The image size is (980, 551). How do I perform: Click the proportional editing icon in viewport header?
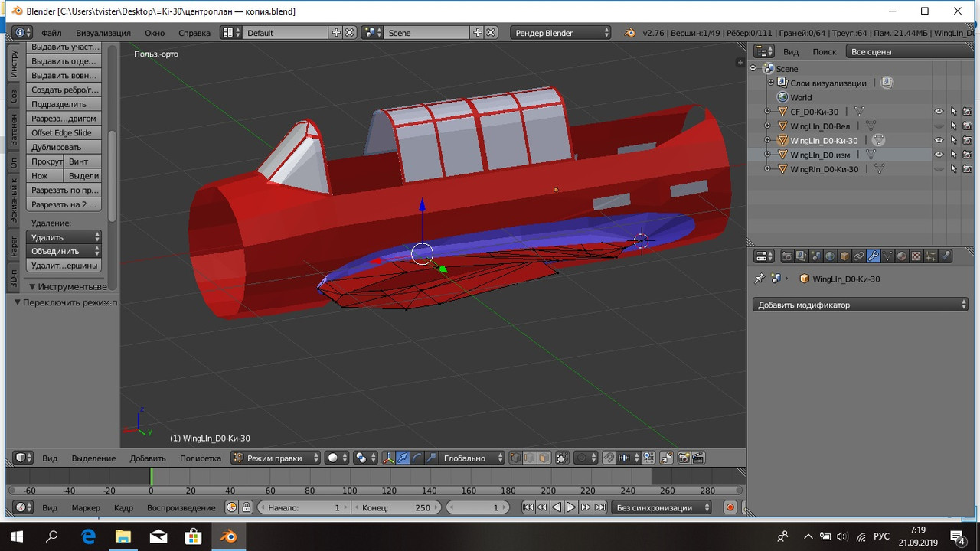click(x=583, y=458)
